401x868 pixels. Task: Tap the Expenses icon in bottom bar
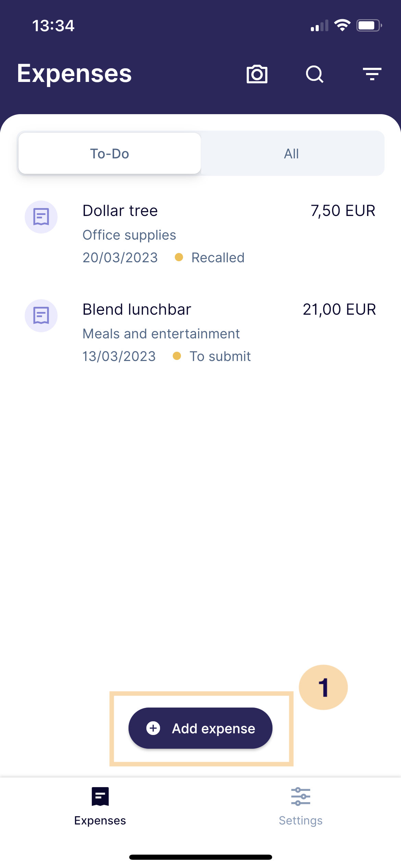100,796
